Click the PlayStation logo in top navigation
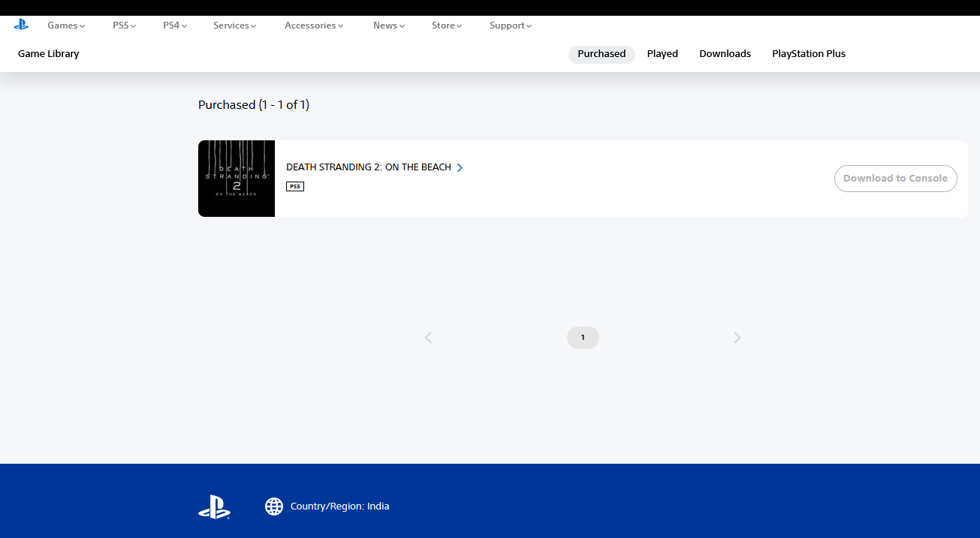The width and height of the screenshot is (980, 538). [x=21, y=25]
